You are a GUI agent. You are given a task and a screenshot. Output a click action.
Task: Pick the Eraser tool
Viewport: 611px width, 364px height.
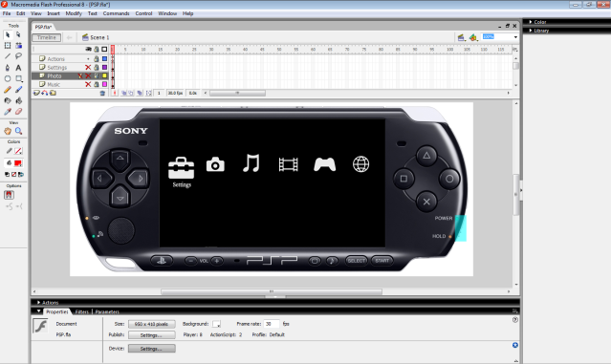[x=18, y=112]
